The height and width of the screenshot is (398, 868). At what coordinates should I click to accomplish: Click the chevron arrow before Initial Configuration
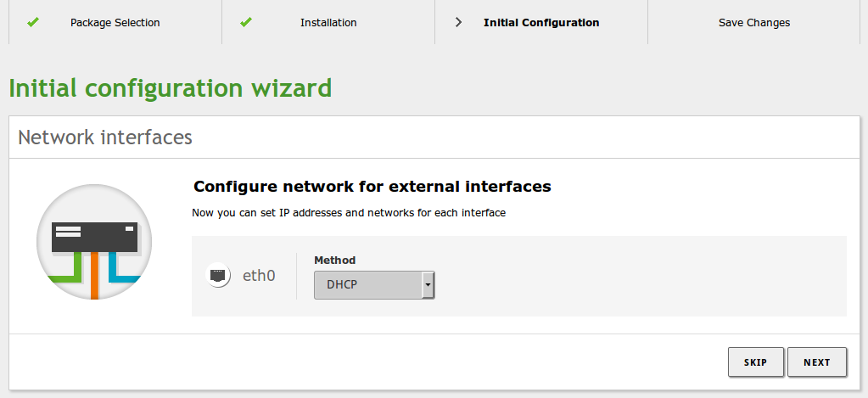pos(458,22)
